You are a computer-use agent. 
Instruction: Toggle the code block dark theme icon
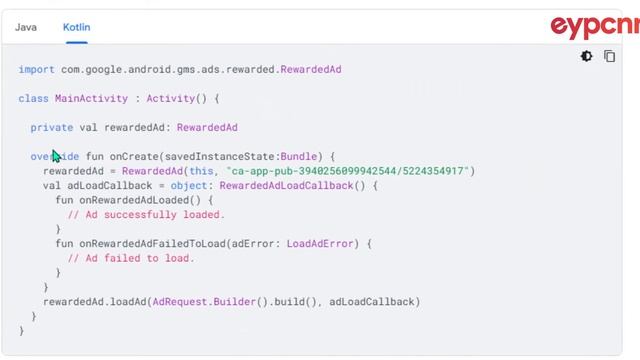coord(587,56)
